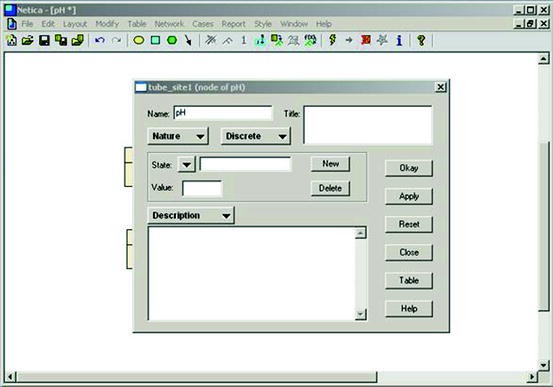The image size is (553, 387).
Task: Select the green hexagon utility node tool
Action: click(172, 40)
